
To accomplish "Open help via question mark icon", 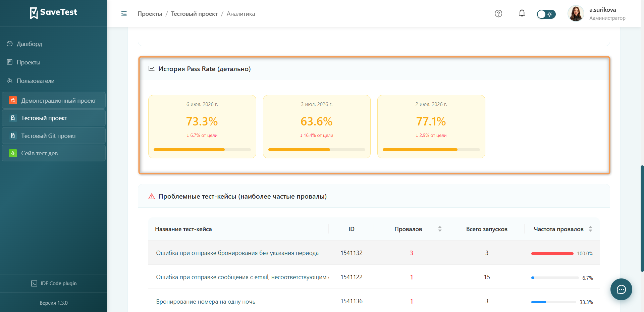I will (x=498, y=14).
